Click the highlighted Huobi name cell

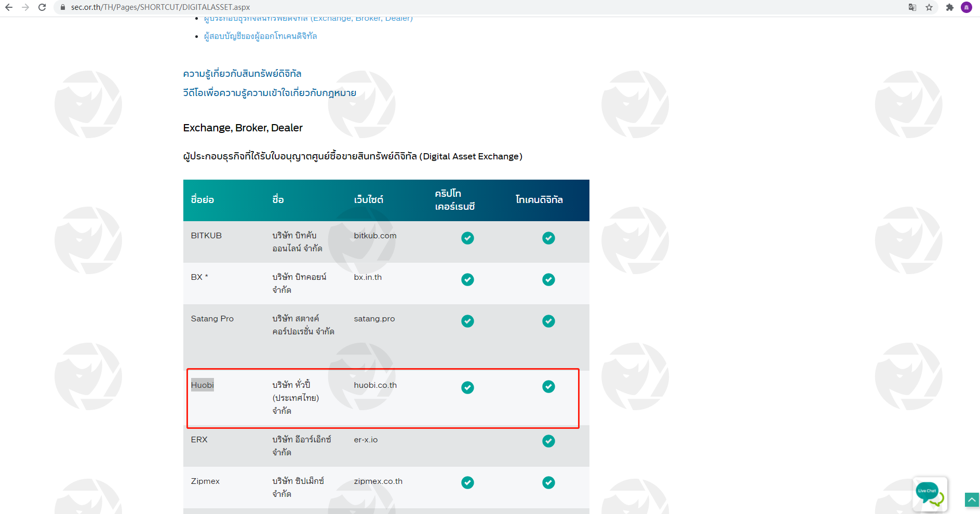click(x=203, y=385)
